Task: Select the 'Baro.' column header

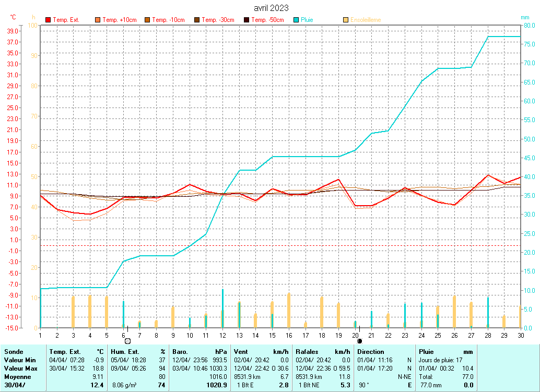Action: [x=180, y=352]
